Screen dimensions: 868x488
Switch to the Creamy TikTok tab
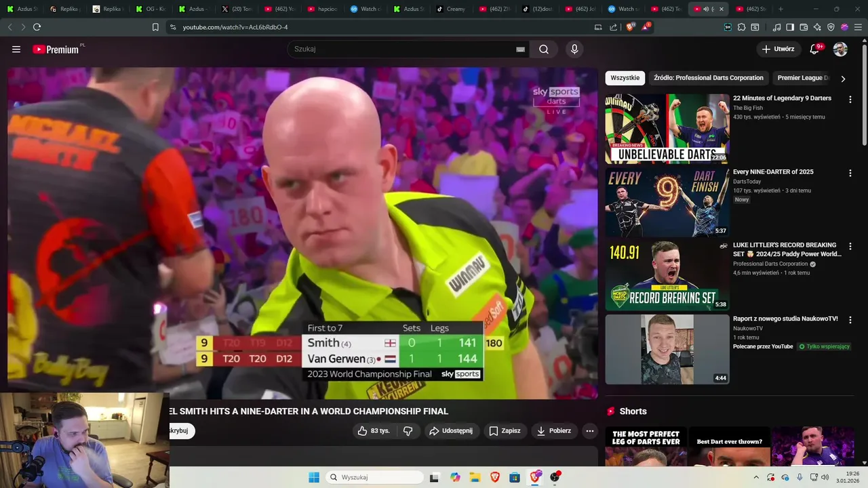451,9
